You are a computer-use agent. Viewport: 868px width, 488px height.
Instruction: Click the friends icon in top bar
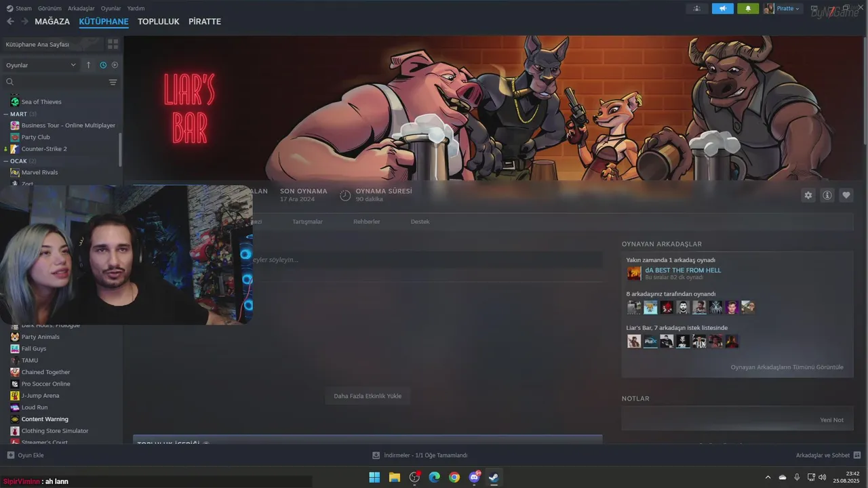697,8
